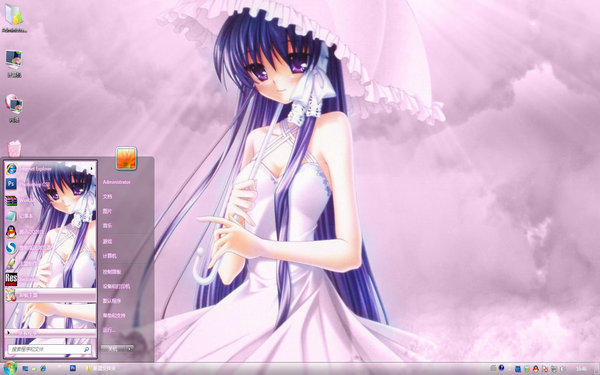Click the Windows Start orb button
600x375 pixels.
(10, 368)
